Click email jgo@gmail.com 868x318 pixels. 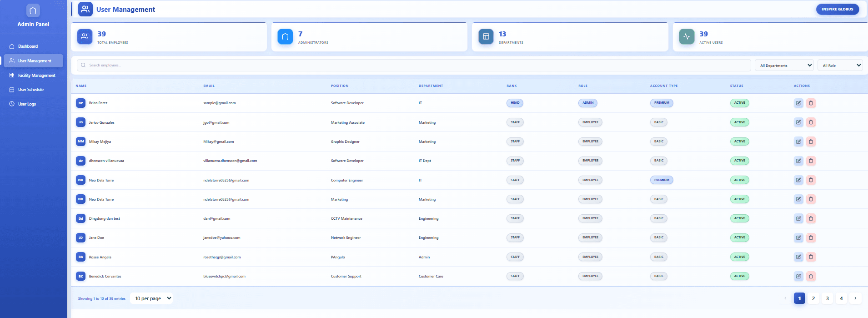(216, 122)
